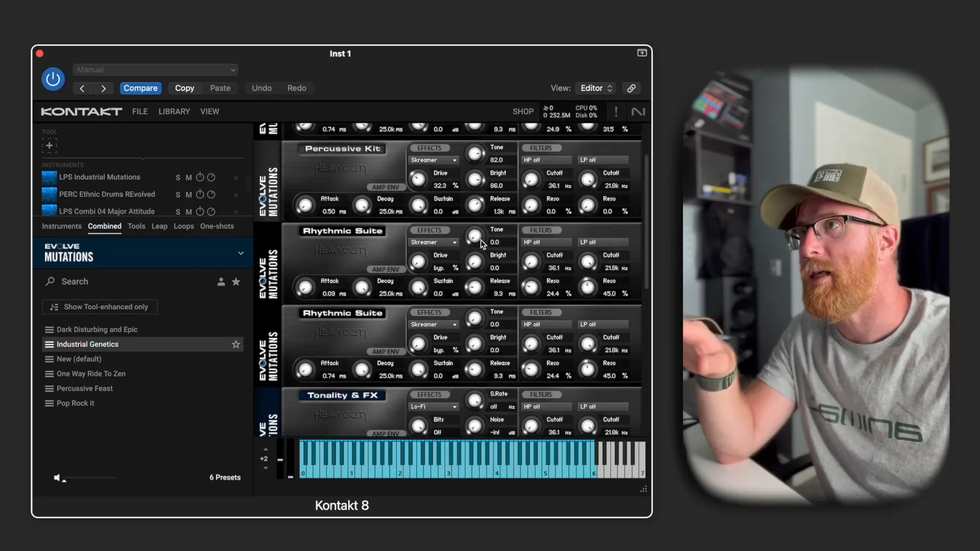980x551 pixels.
Task: Click the exclamation warning icon
Action: [616, 112]
